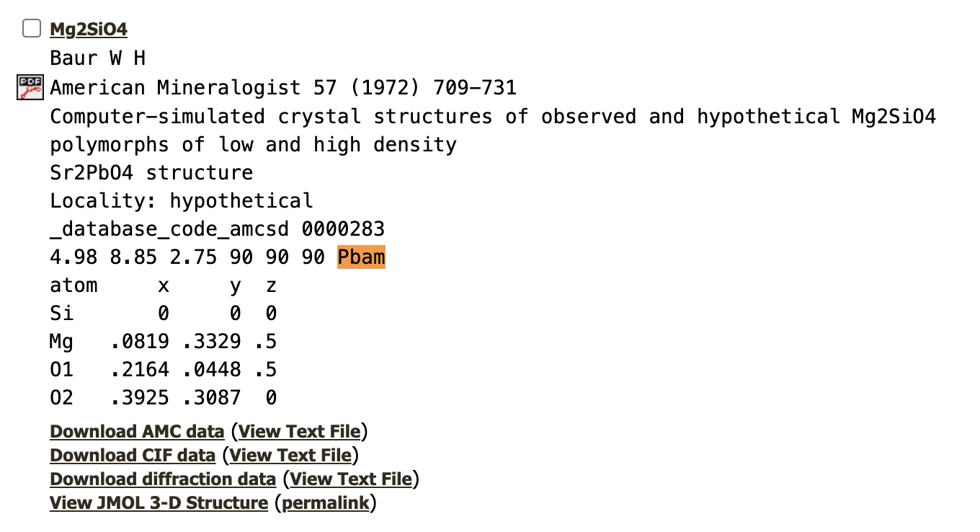Click the Download AMC data link
The height and width of the screenshot is (532, 980).
point(137,432)
